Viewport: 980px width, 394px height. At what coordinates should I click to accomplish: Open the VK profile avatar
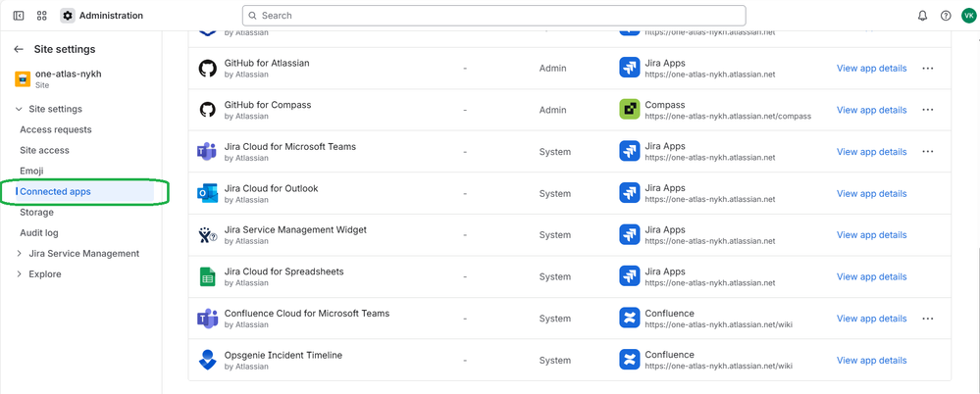[x=968, y=16]
